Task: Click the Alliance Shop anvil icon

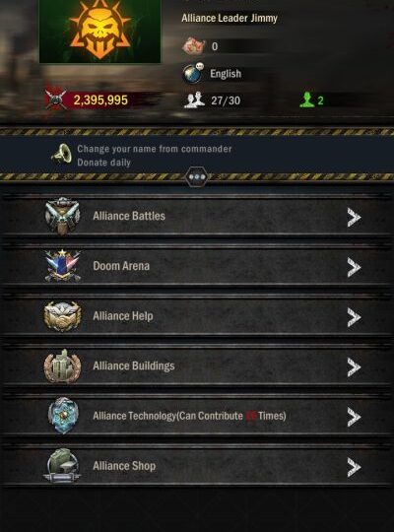Action: (62, 465)
